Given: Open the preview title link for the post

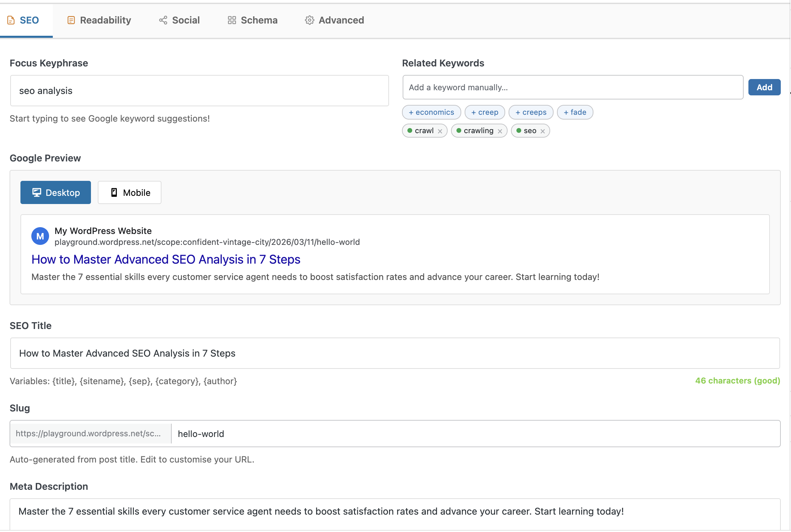Looking at the screenshot, I should click(166, 259).
